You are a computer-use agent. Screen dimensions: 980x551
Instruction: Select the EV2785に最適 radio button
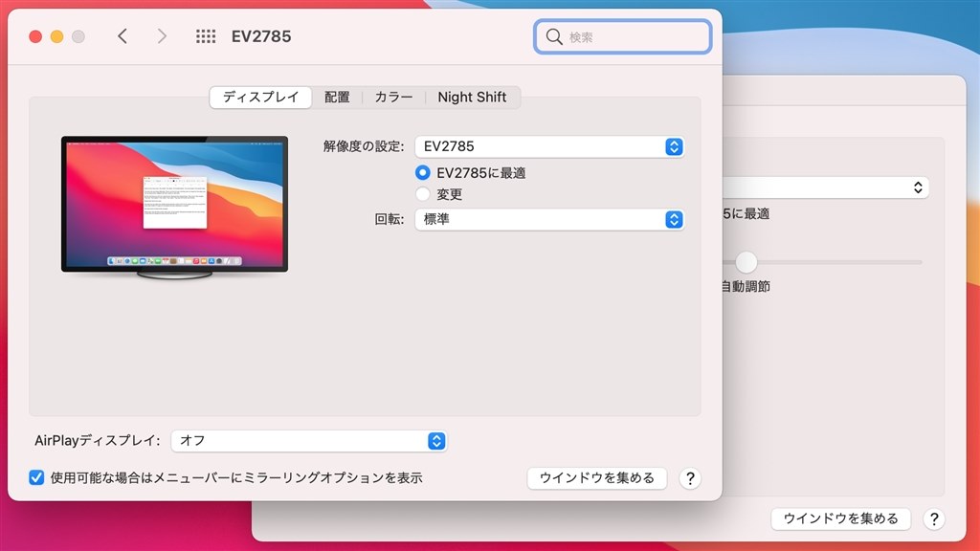click(422, 172)
